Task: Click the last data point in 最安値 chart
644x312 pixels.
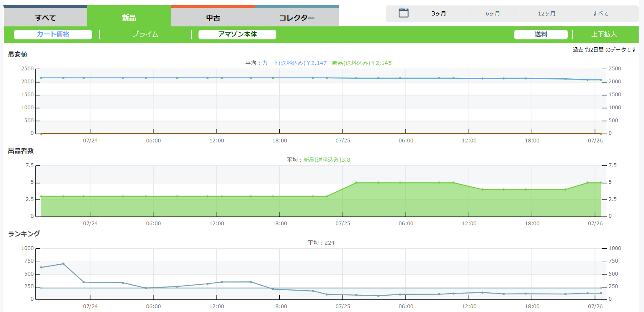Action: point(600,80)
